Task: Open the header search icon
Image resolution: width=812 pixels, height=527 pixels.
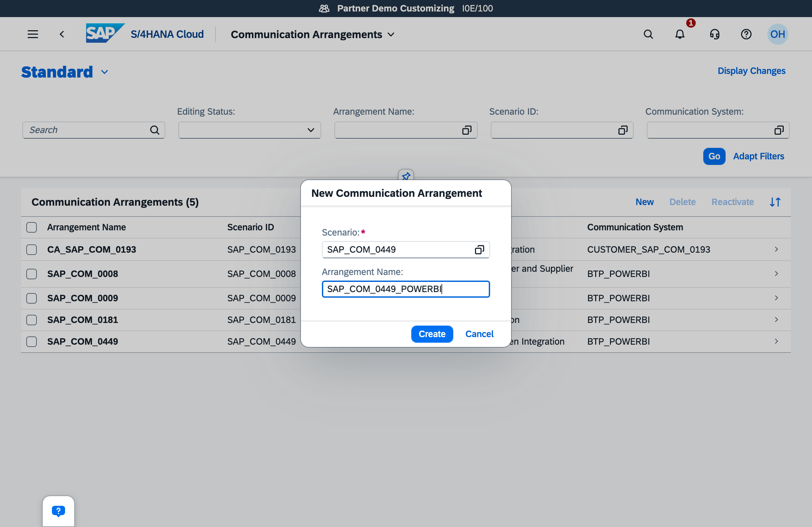Action: point(648,34)
